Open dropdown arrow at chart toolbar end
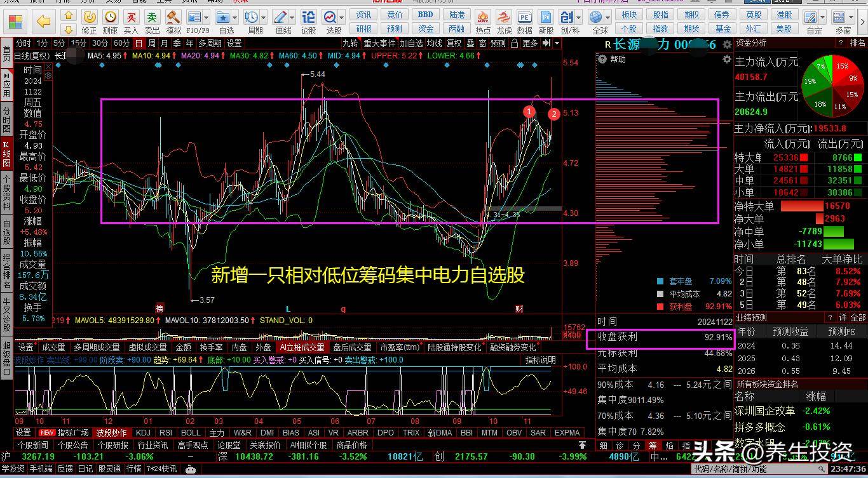This screenshot has height=478, width=868. point(557,43)
